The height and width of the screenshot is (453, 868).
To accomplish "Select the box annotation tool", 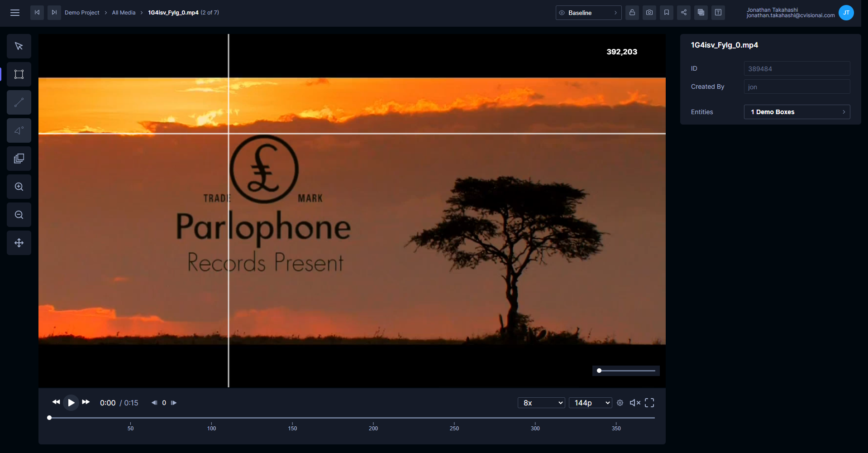I will pyautogui.click(x=19, y=74).
